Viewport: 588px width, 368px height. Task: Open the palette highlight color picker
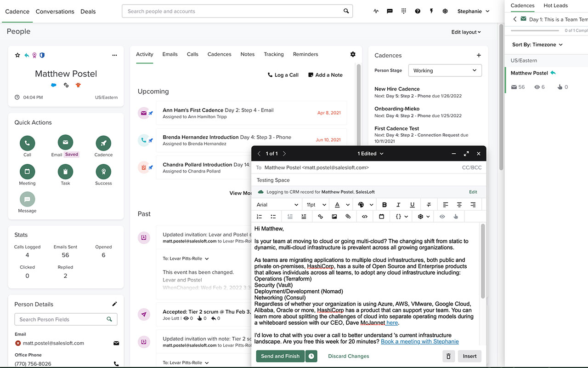[365, 205]
